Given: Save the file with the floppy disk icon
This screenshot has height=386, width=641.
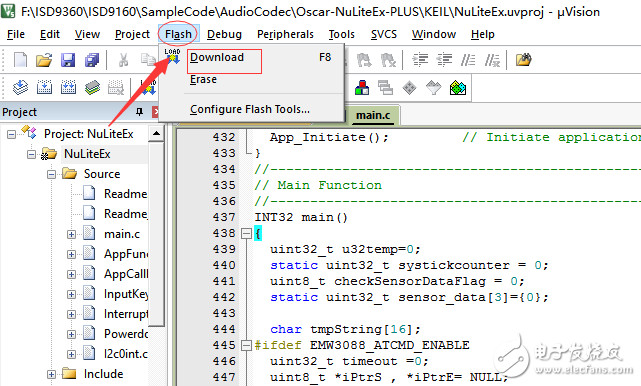Looking at the screenshot, I should point(68,60).
